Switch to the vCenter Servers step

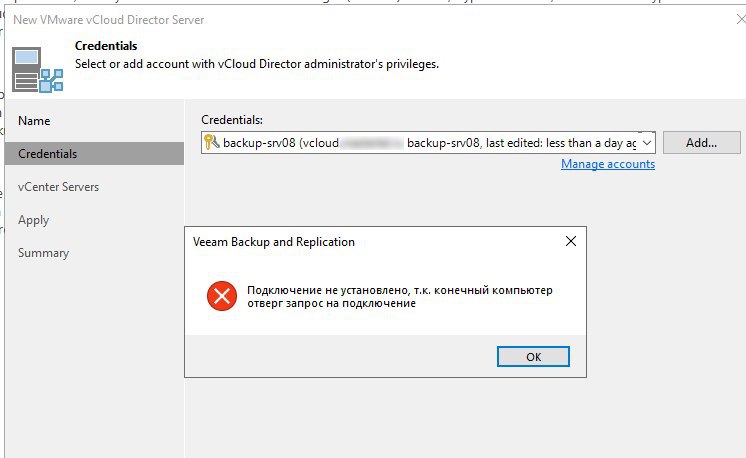(59, 187)
